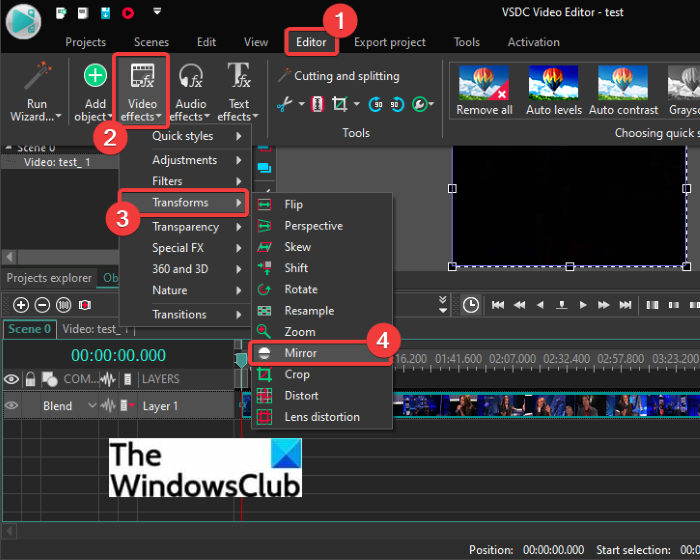Select Distort effect
Image resolution: width=700 pixels, height=560 pixels.
click(x=322, y=396)
